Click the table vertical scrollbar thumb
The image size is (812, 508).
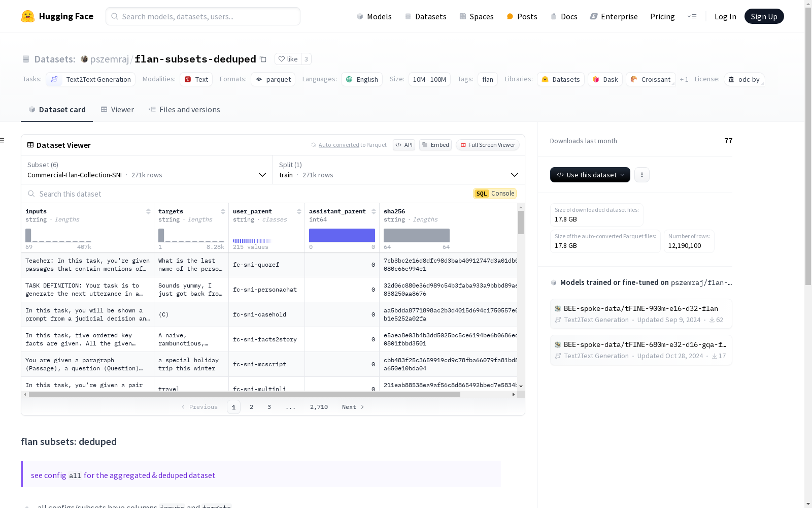coord(521,223)
